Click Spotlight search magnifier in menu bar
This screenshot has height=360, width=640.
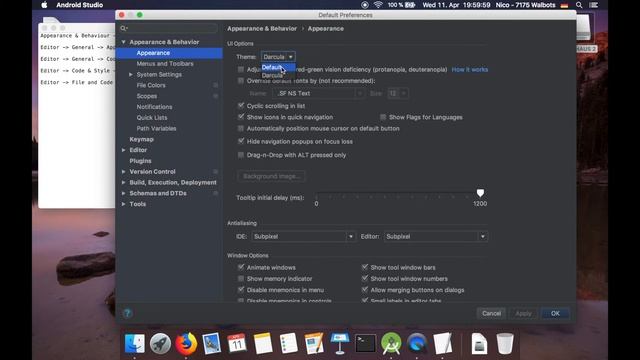579,5
